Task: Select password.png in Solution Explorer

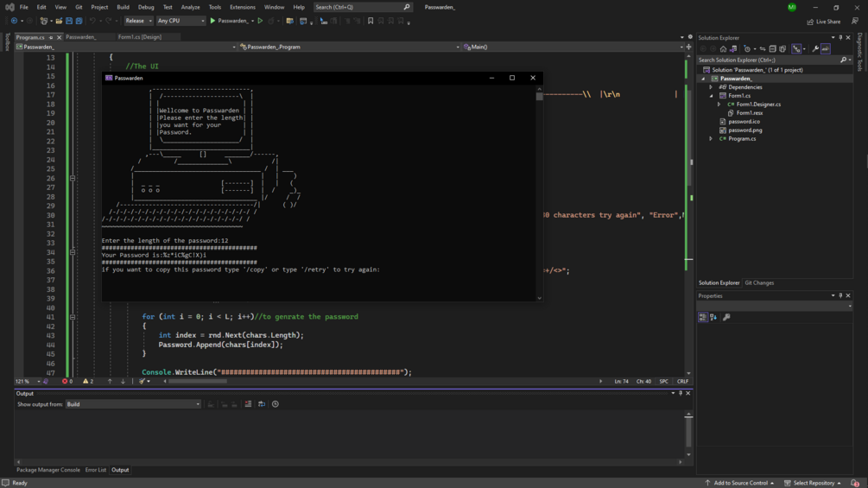Action: tap(744, 130)
